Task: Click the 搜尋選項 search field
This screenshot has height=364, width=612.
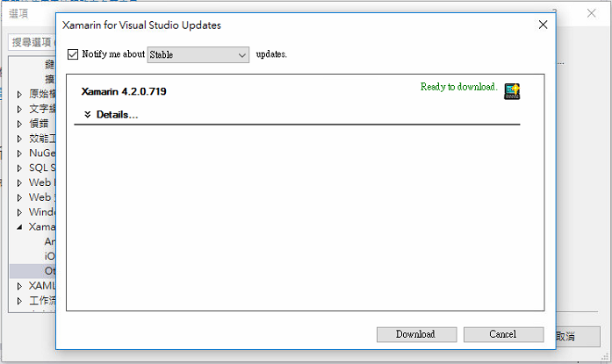Action: pos(32,42)
